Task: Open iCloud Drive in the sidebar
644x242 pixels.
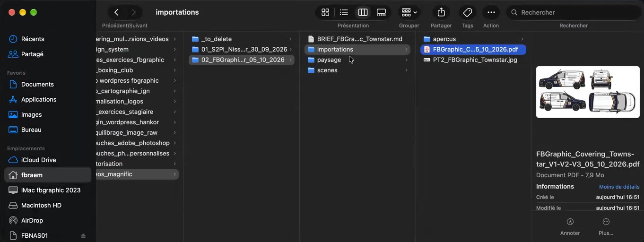Action: coord(48,160)
